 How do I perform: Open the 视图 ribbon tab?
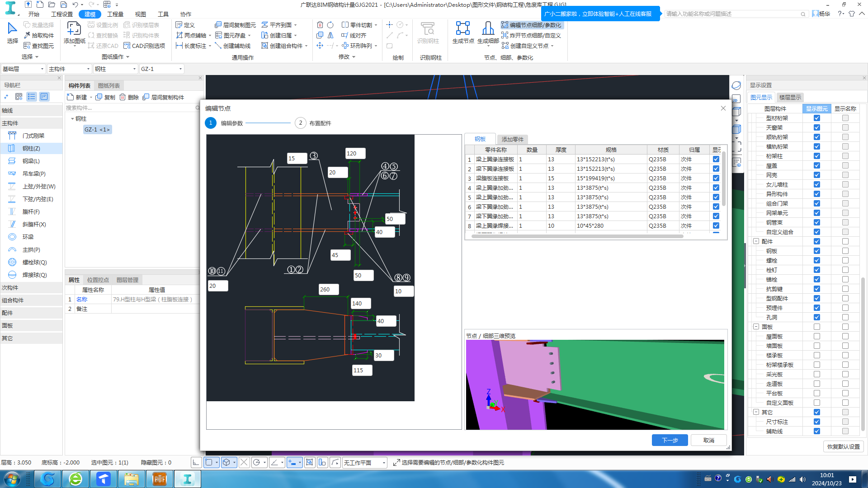[x=141, y=14]
